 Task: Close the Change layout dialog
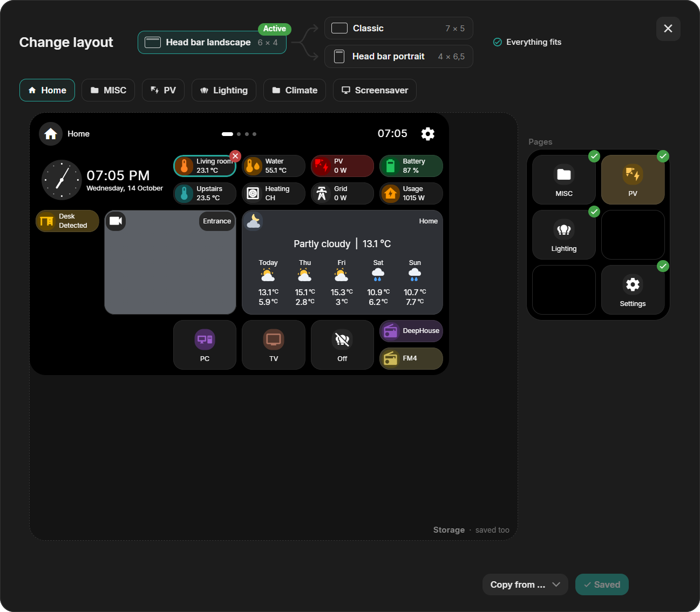[x=668, y=29]
